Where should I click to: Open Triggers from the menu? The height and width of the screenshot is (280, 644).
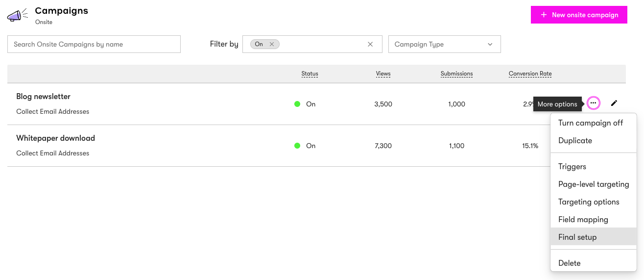click(594, 167)
